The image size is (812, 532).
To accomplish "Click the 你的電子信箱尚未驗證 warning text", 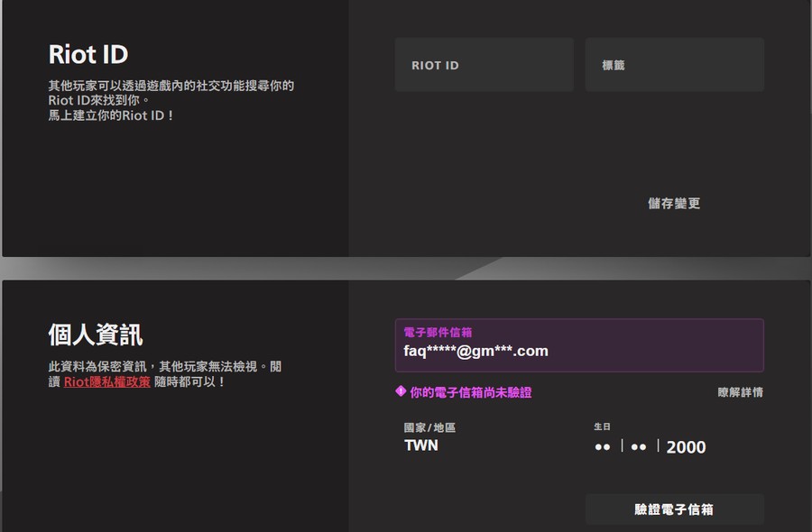I will [x=471, y=392].
